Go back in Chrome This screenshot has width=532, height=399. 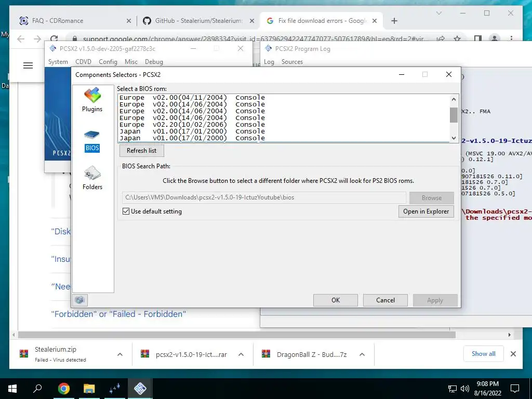click(21, 38)
